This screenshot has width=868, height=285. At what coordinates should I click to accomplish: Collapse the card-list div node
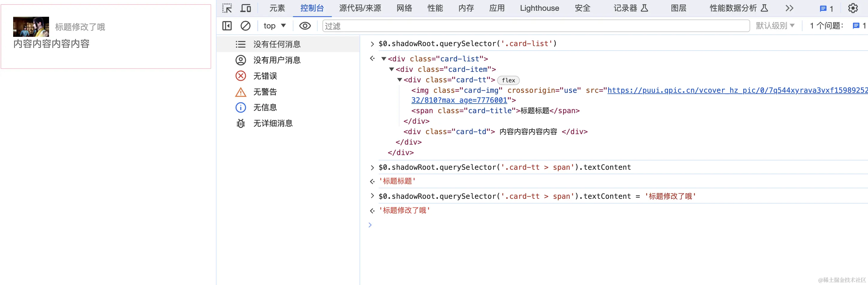pyautogui.click(x=384, y=59)
